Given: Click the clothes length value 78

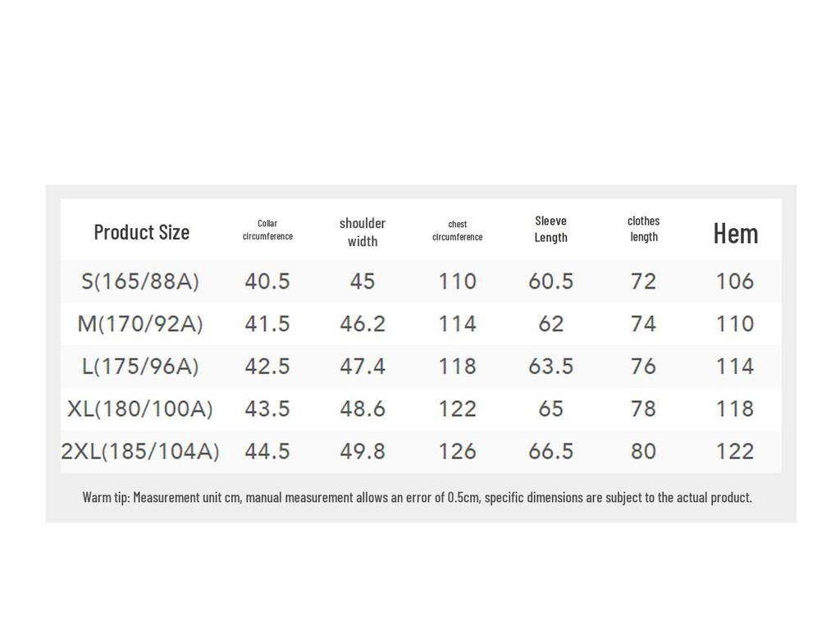Looking at the screenshot, I should pyautogui.click(x=643, y=409).
